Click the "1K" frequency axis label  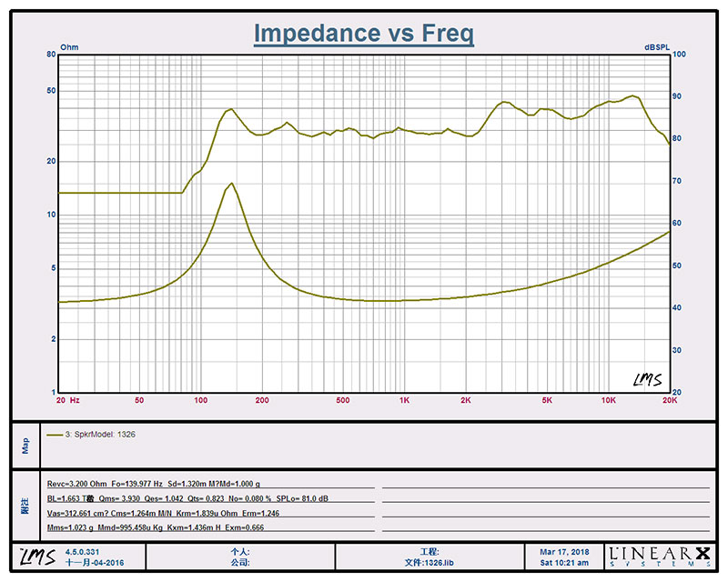coord(404,400)
